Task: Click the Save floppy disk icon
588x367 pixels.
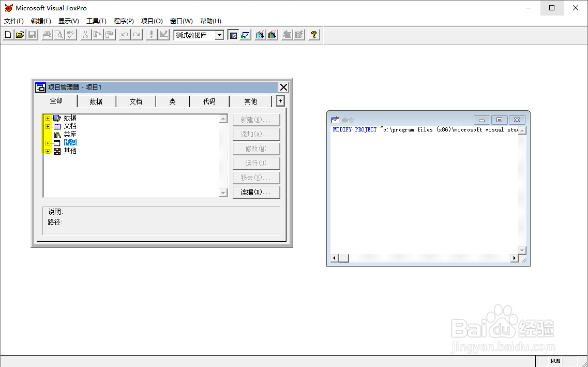Action: click(x=32, y=35)
